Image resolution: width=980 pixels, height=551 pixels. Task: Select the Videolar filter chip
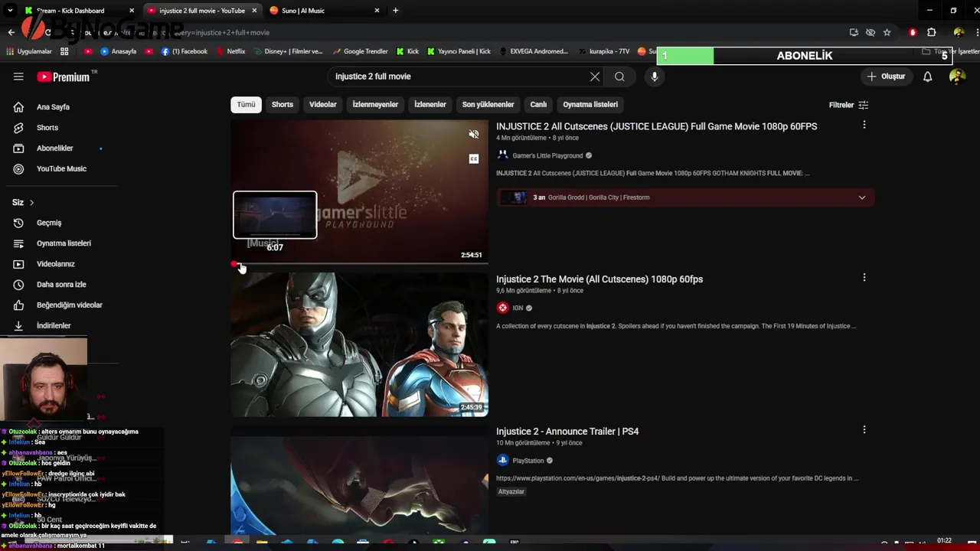323,105
